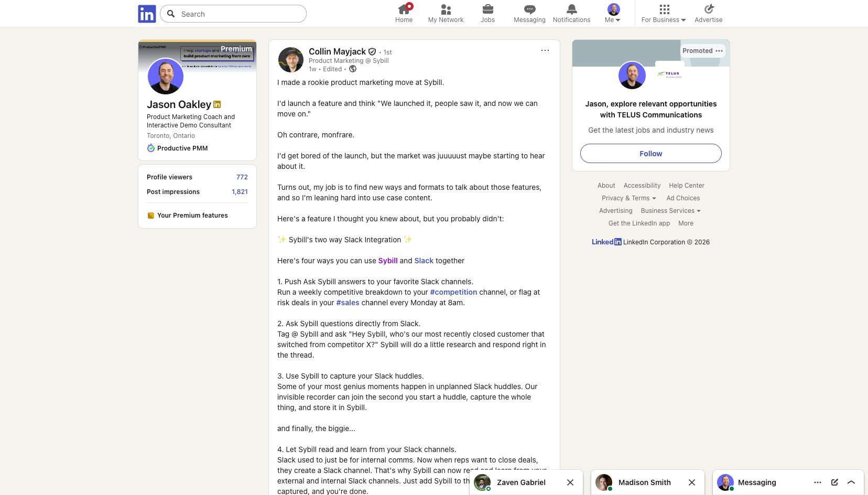Open messaging overlay options dots
This screenshot has width=868, height=495.
[818, 482]
